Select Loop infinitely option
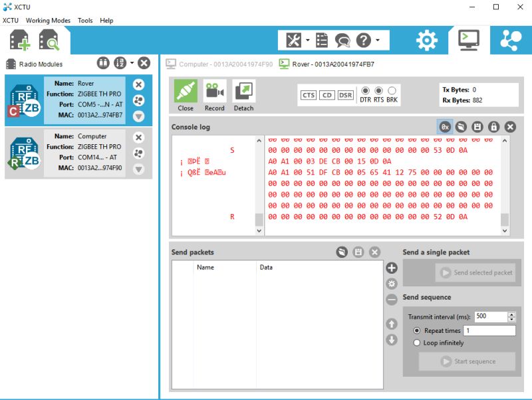Image resolution: width=532 pixels, height=400 pixels. click(417, 343)
